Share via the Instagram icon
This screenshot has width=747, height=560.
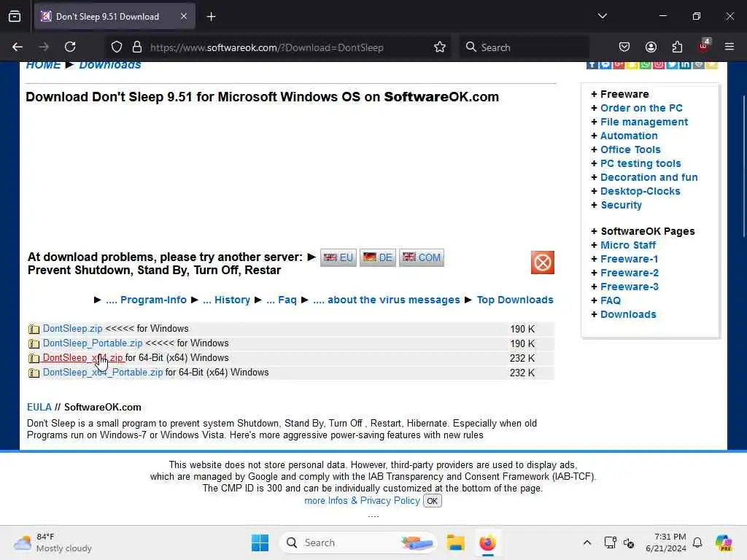(x=659, y=65)
